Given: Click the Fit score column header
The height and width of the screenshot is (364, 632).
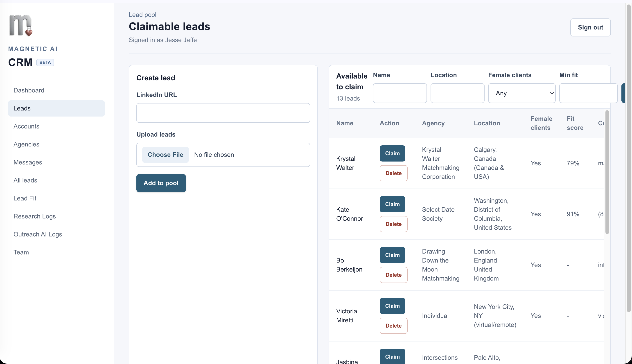Looking at the screenshot, I should [x=575, y=123].
